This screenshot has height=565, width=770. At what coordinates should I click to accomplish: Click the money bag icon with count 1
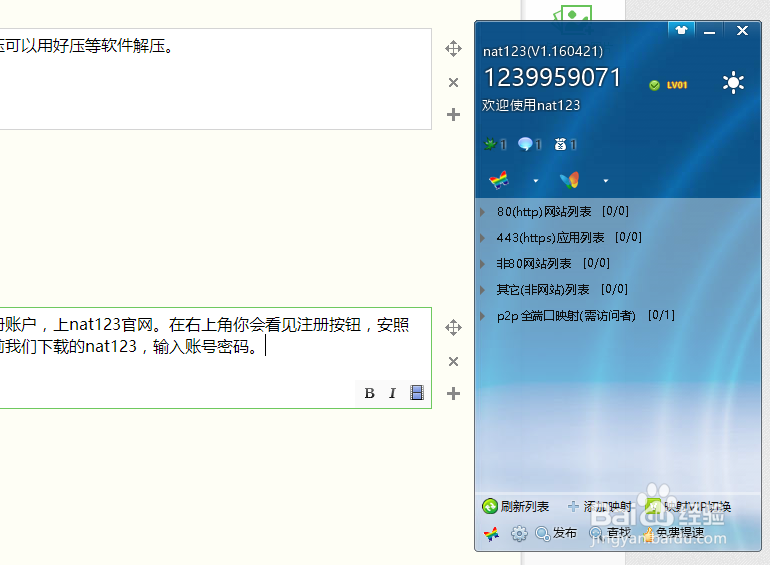tap(560, 144)
